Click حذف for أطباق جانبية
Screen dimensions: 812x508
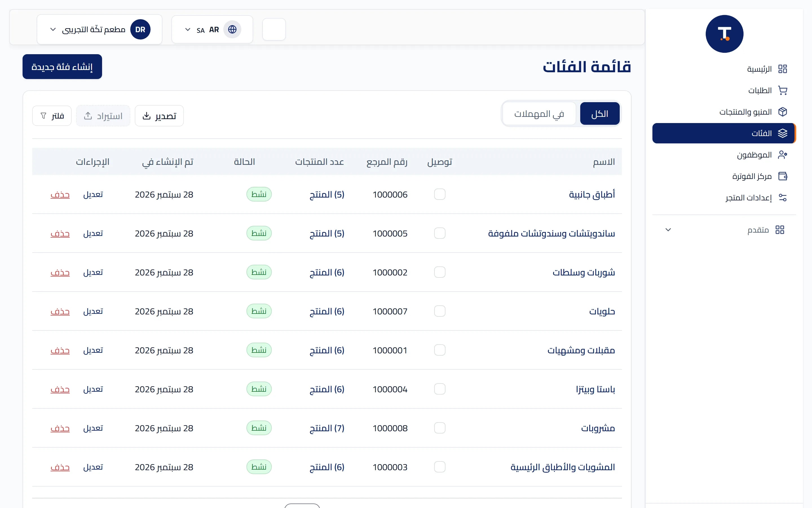pos(60,194)
